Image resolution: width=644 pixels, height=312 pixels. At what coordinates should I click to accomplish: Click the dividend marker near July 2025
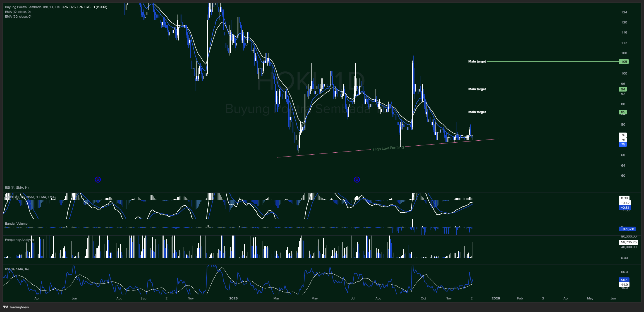pyautogui.click(x=357, y=180)
